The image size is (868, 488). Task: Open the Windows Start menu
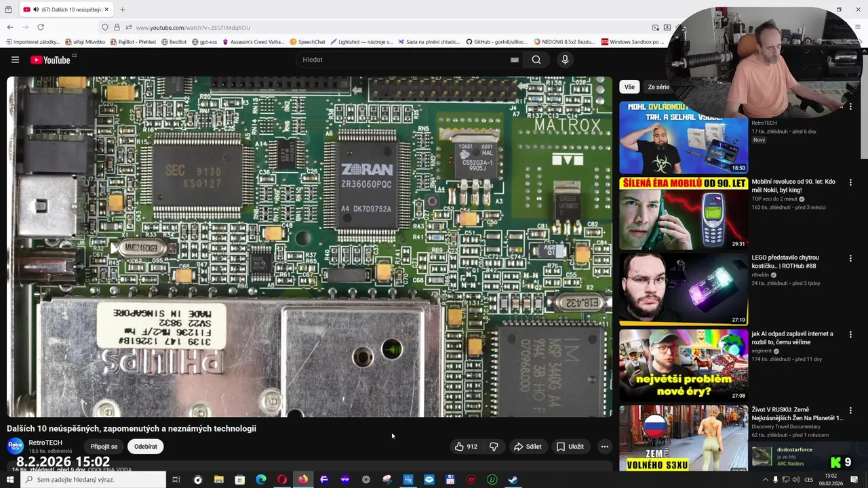[9, 479]
